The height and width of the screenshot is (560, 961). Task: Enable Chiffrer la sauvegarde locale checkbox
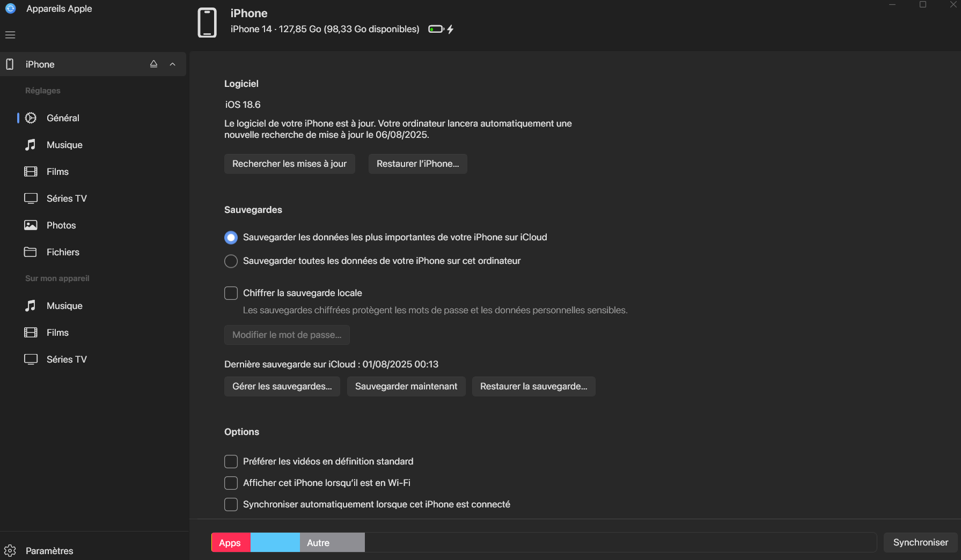click(231, 293)
